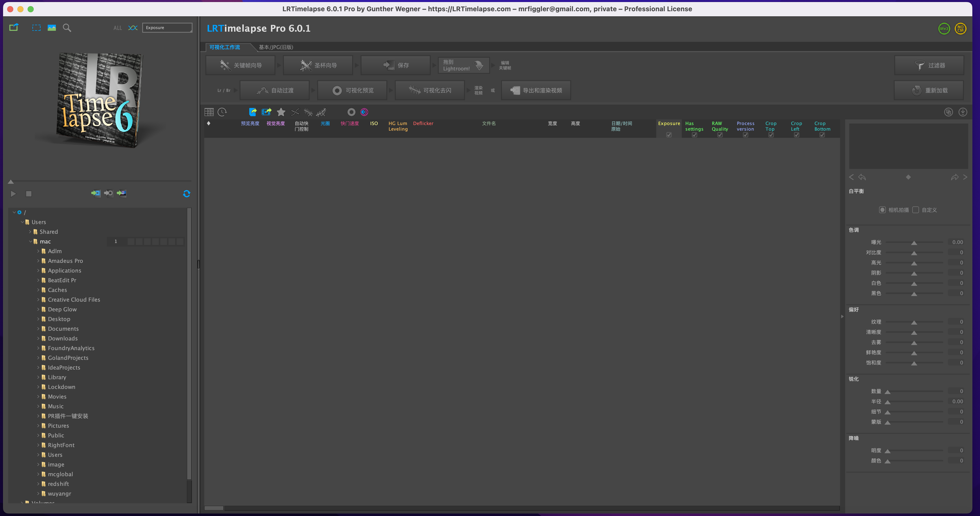
Task: Click the 重新加载 button on the right
Action: coord(929,90)
